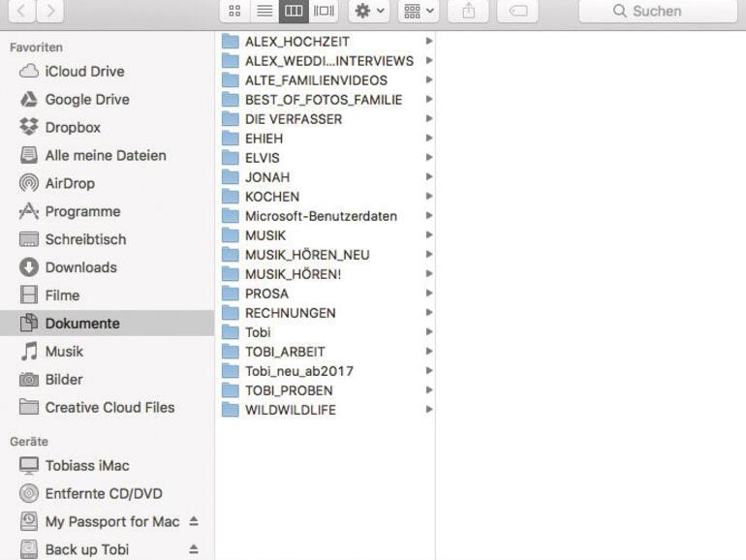The width and height of the screenshot is (746, 560).
Task: Select the MUSIK folder
Action: pyautogui.click(x=326, y=235)
